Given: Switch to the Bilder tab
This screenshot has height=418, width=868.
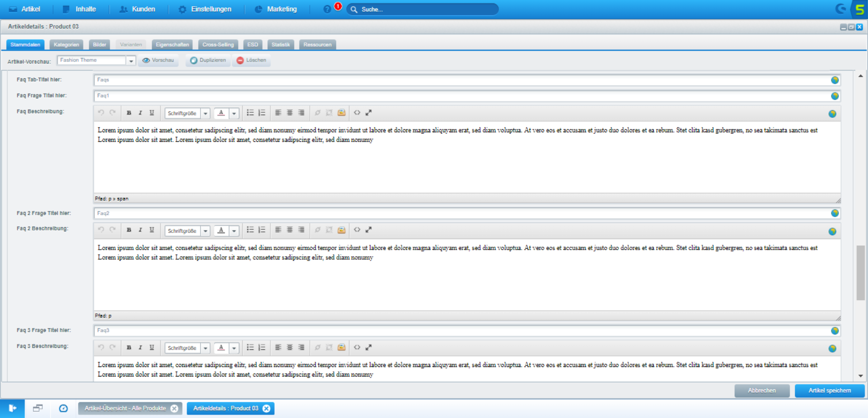Looking at the screenshot, I should 100,45.
